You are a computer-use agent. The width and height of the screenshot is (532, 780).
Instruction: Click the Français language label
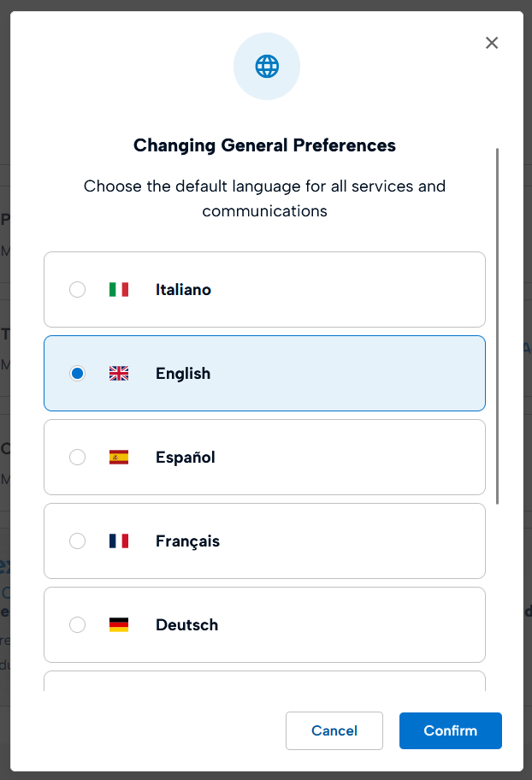point(187,541)
